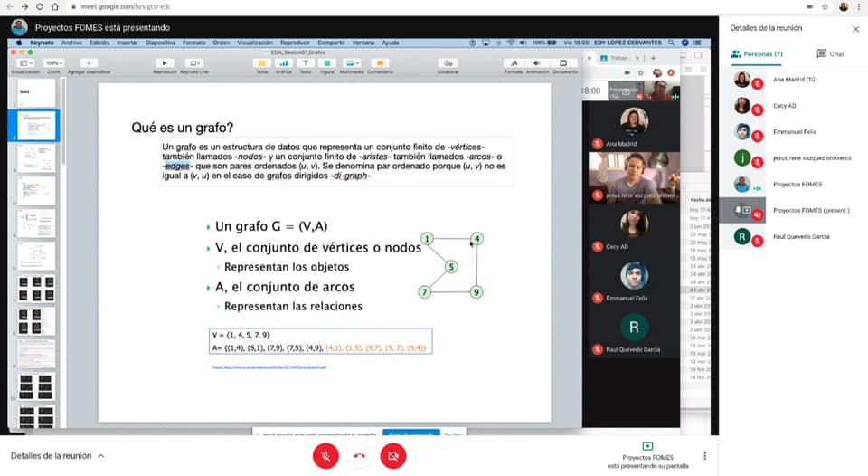Close the Detalles de la reunión panel
The height and width of the screenshot is (476, 868).
[x=855, y=28]
